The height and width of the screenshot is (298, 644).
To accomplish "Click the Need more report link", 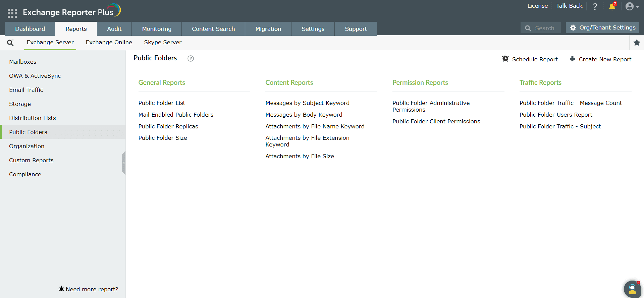I will tap(92, 289).
